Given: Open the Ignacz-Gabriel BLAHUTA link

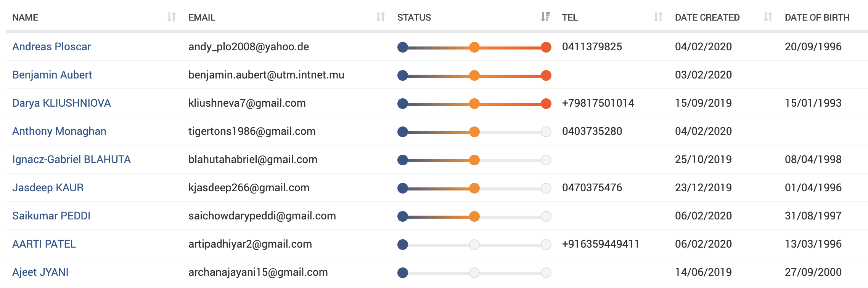Looking at the screenshot, I should tap(71, 159).
